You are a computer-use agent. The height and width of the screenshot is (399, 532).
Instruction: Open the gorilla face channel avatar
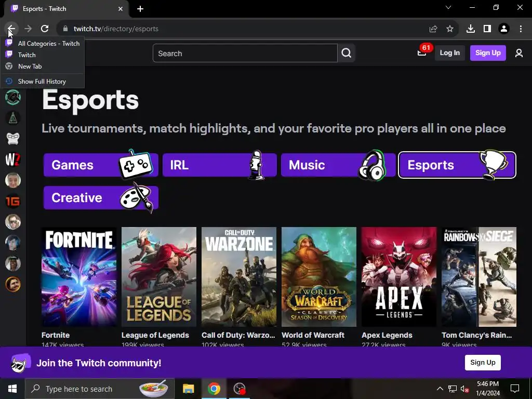(x=13, y=139)
